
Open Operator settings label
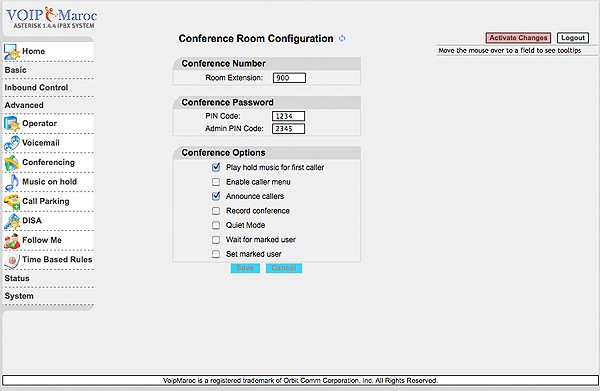pyautogui.click(x=39, y=124)
